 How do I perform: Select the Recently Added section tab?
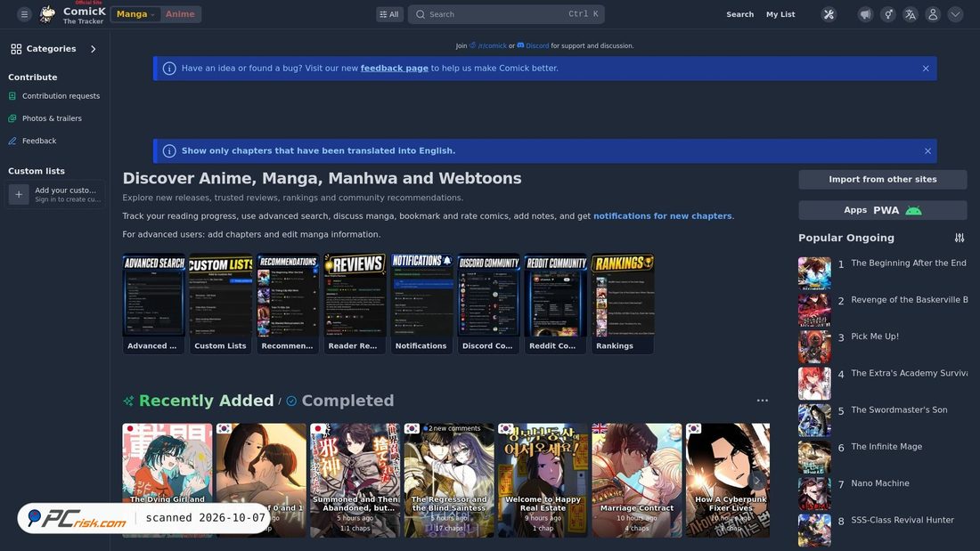click(x=200, y=401)
